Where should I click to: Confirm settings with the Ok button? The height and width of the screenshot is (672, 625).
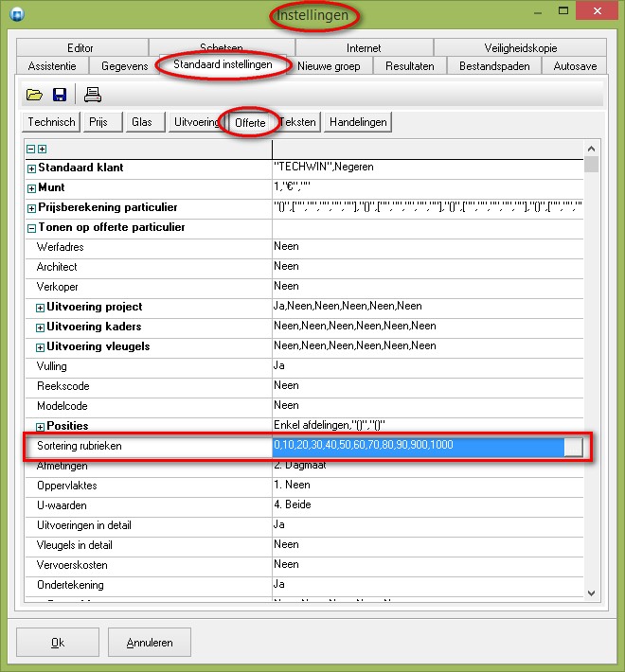coord(58,642)
